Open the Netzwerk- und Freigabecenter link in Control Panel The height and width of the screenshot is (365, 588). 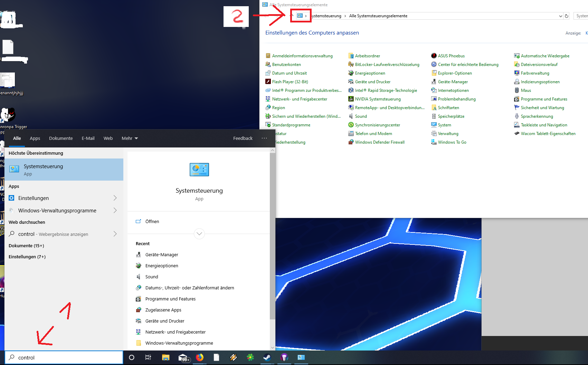click(x=300, y=99)
